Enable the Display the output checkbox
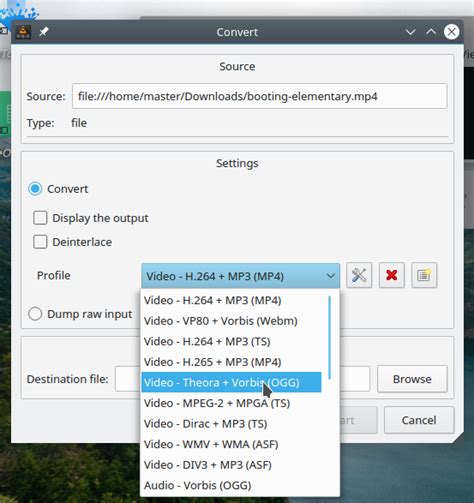 (x=40, y=218)
